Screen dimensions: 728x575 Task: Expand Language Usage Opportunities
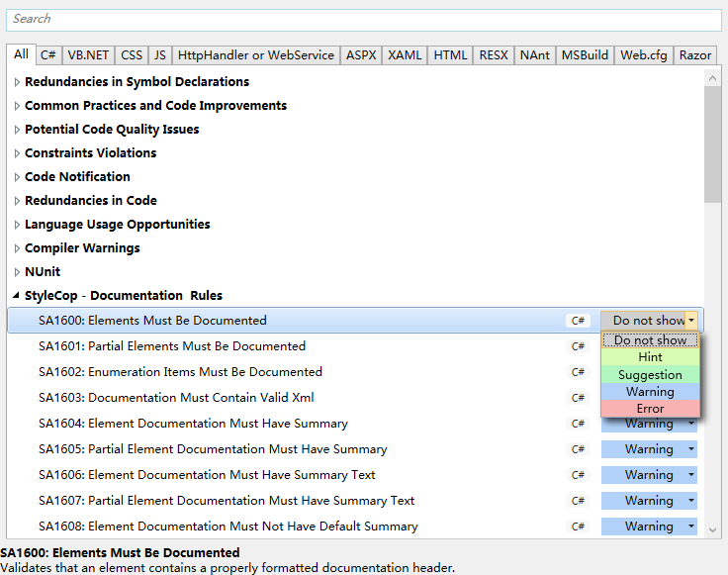(x=17, y=225)
